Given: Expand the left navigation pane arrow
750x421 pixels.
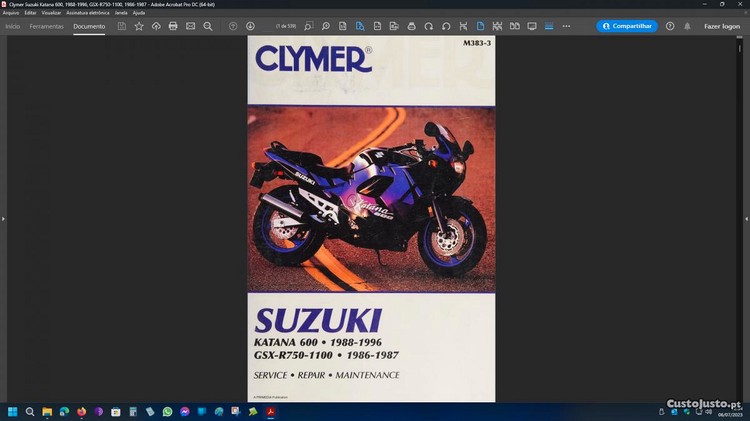Looking at the screenshot, I should point(4,218).
